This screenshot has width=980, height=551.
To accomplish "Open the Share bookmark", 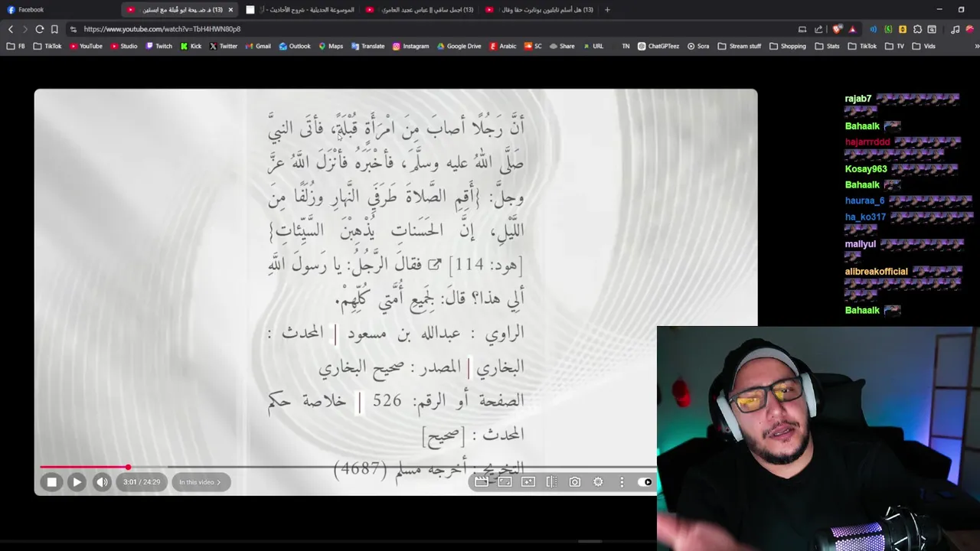I will click(x=561, y=46).
